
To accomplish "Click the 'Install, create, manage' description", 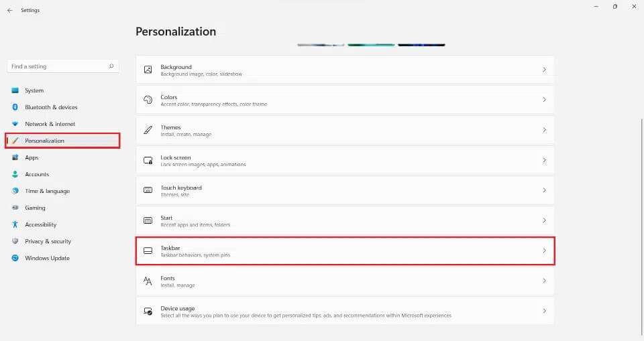I will (x=186, y=135).
